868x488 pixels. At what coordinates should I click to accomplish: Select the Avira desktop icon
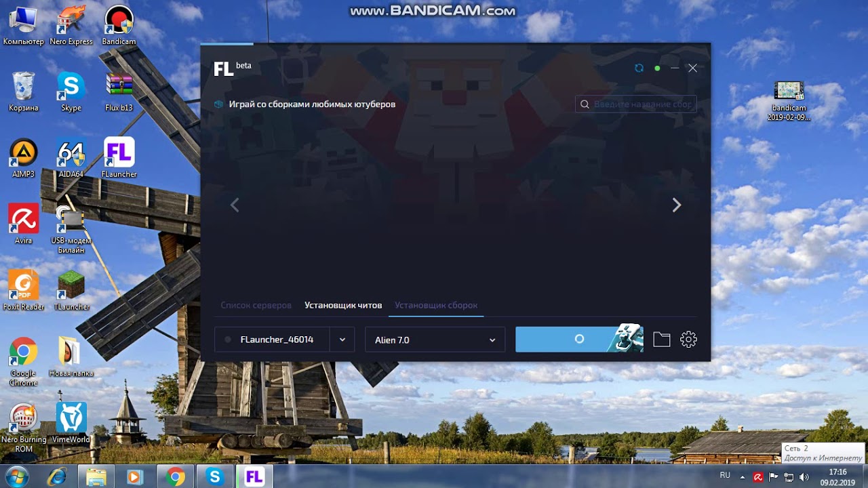(24, 225)
